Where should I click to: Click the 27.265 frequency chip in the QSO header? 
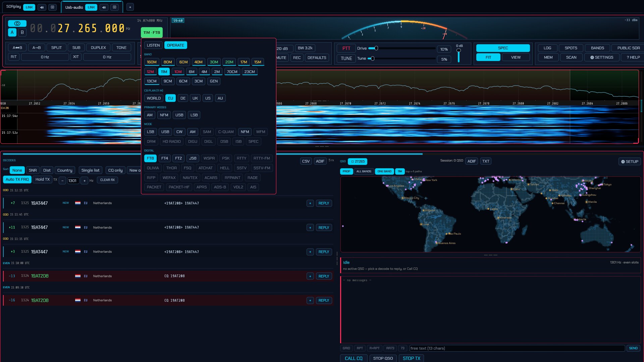coord(358,162)
